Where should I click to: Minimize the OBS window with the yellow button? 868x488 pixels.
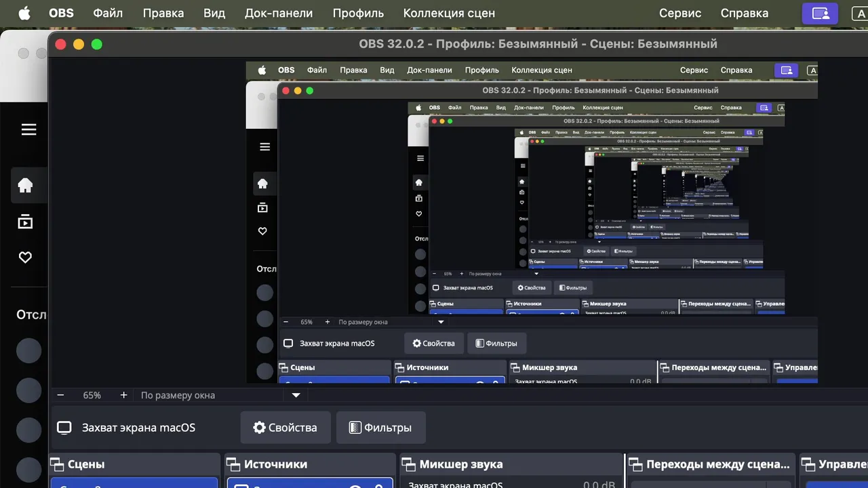pos(79,44)
